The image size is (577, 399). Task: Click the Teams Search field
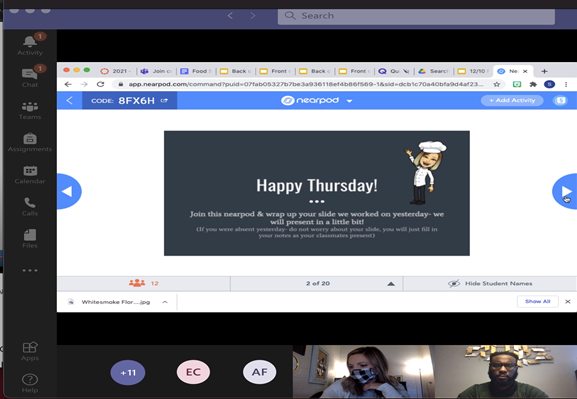point(416,16)
